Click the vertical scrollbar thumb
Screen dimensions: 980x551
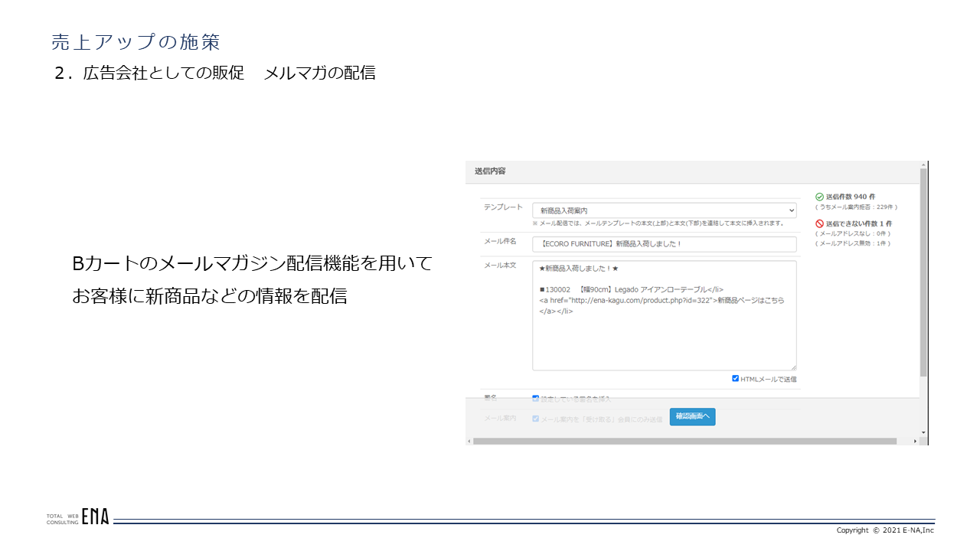click(924, 272)
